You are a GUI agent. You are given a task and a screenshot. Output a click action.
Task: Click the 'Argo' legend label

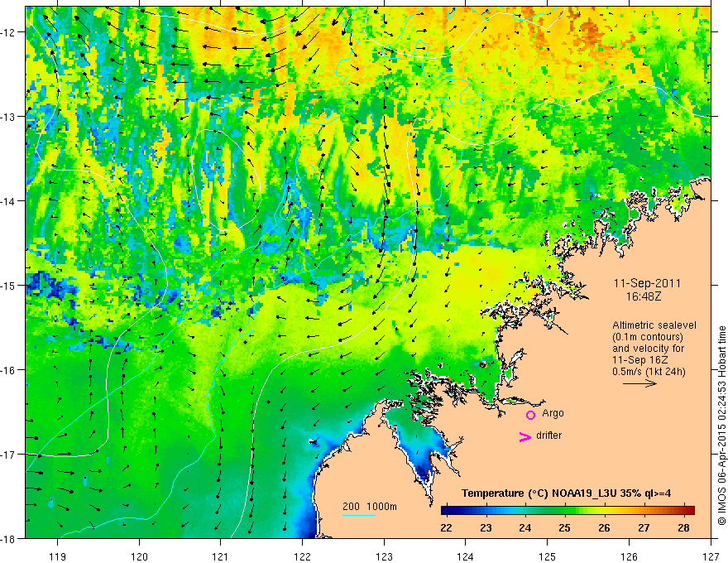tap(553, 413)
